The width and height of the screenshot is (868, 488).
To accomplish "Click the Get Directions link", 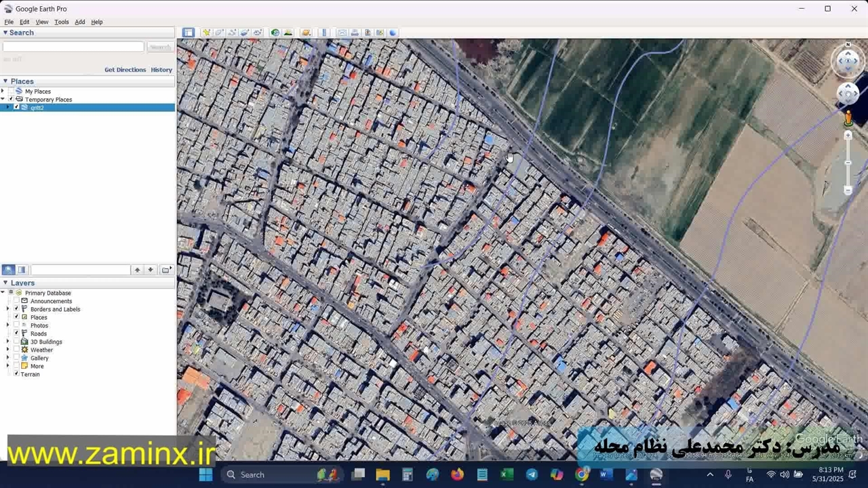I will [x=125, y=70].
